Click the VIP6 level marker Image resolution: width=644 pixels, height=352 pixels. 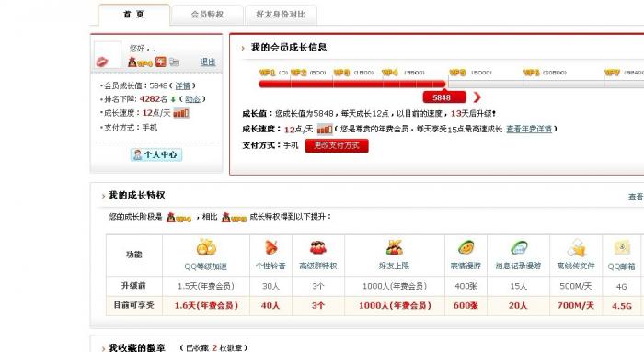click(532, 73)
